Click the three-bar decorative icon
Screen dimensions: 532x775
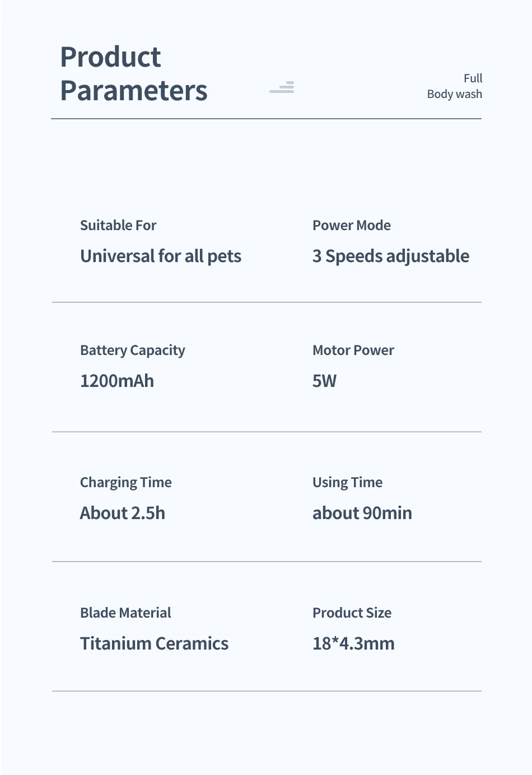coord(282,87)
